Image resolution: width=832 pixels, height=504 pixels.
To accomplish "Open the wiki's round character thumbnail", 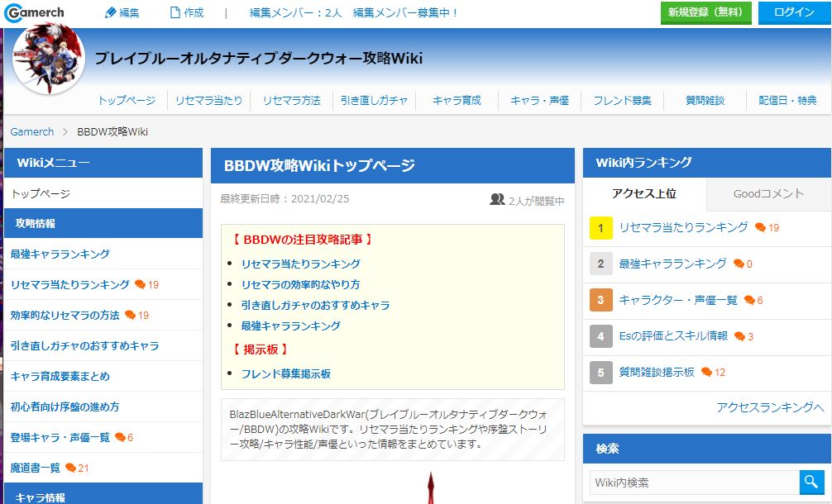I will click(48, 59).
